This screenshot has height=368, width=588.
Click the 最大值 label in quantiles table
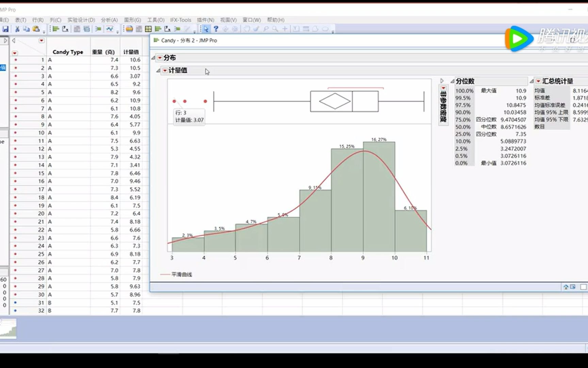coord(488,91)
